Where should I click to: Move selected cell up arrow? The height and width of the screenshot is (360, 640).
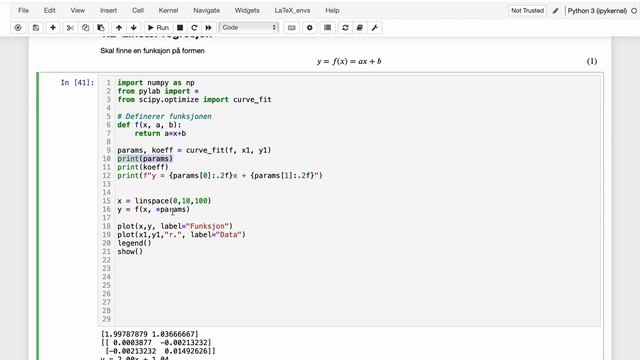[x=119, y=27]
